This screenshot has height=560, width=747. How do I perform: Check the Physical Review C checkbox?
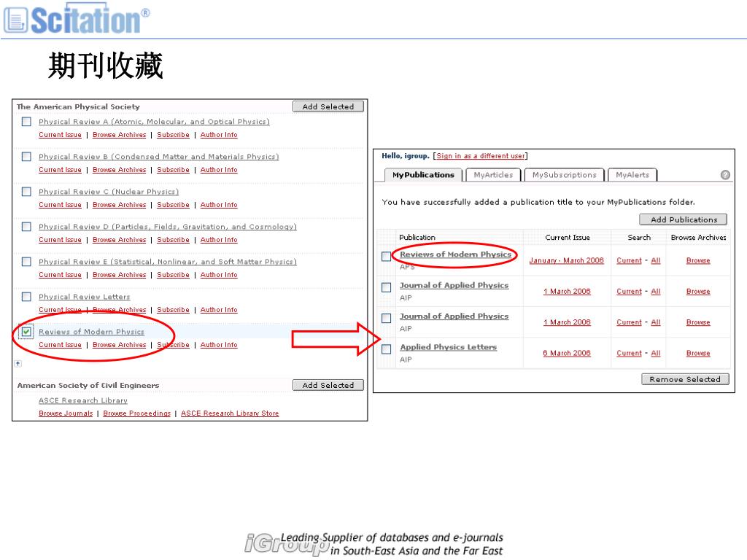[x=27, y=192]
